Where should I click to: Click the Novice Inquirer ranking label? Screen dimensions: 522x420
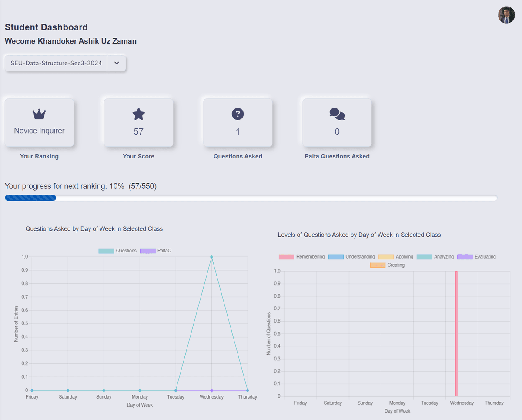click(x=39, y=131)
